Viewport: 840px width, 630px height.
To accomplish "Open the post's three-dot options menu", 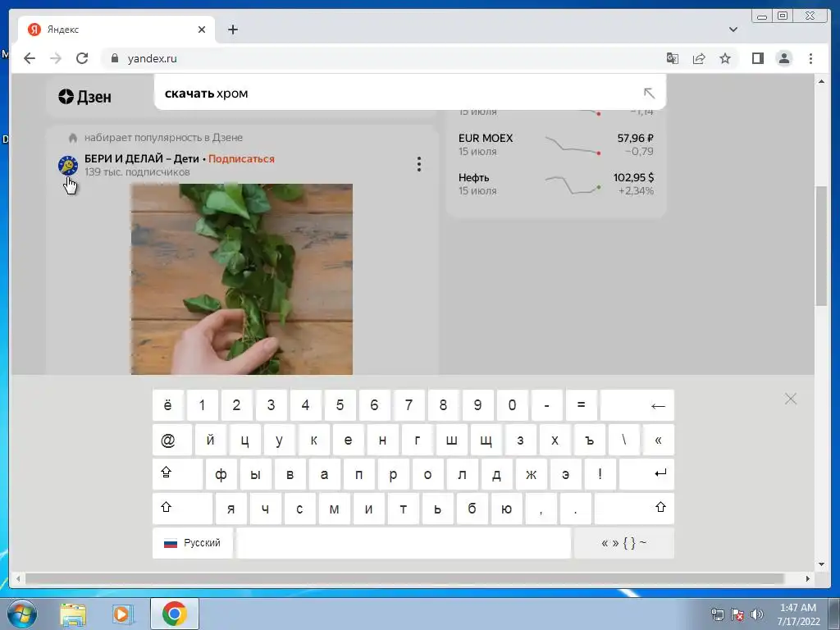I will tap(419, 164).
